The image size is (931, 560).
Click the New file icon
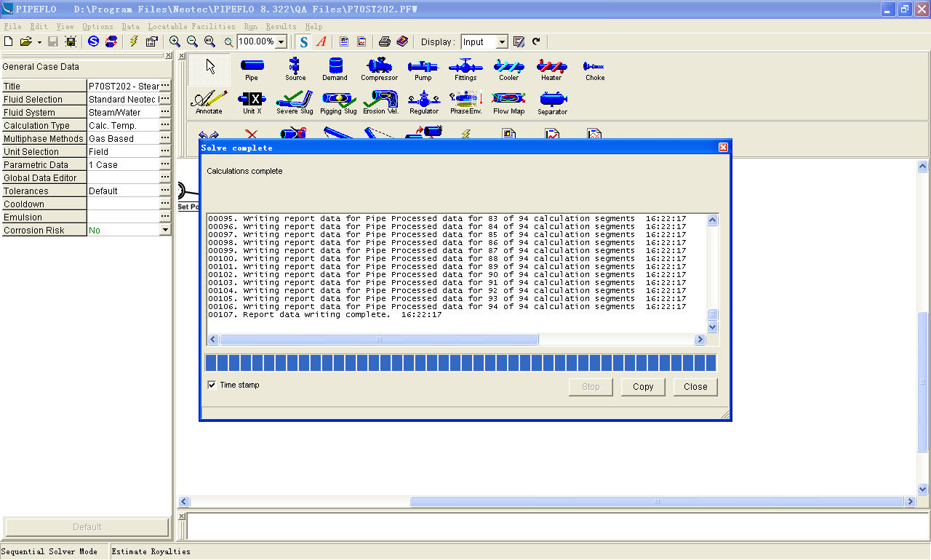pos(9,41)
